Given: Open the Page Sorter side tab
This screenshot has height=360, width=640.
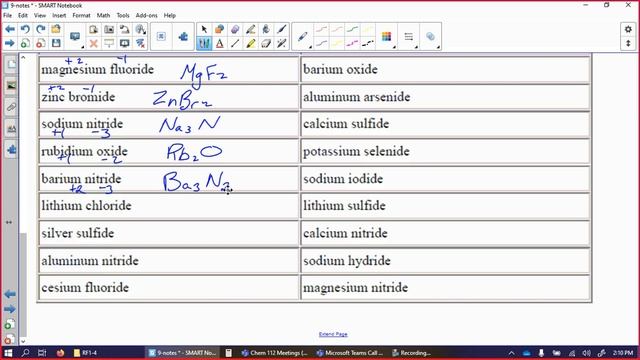Looking at the screenshot, I should [x=11, y=64].
